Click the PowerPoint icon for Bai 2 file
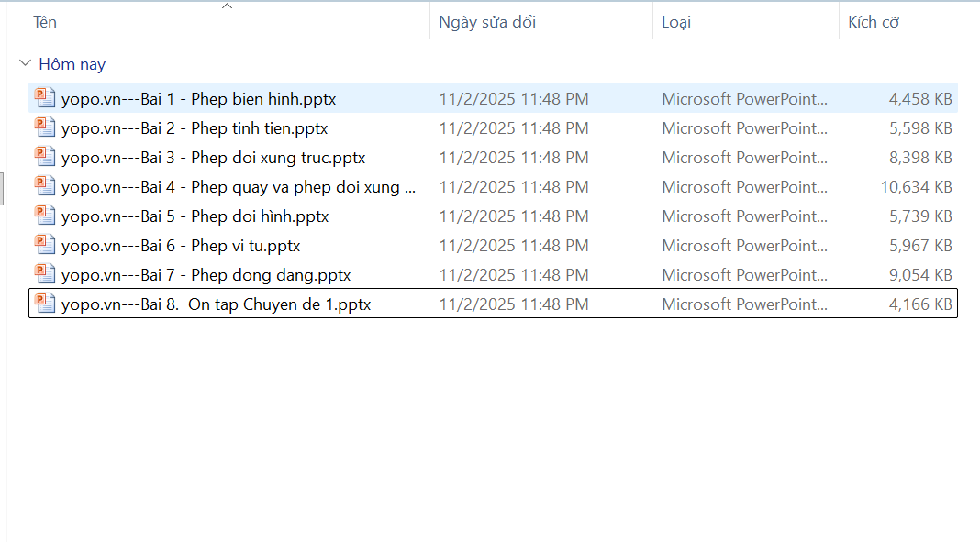Screen dimensions: 980x542 click(45, 127)
